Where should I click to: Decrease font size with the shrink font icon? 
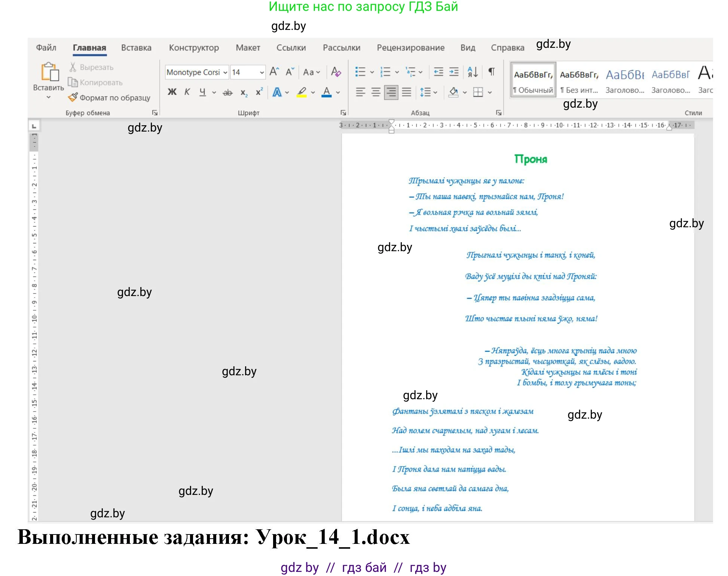pyautogui.click(x=290, y=71)
